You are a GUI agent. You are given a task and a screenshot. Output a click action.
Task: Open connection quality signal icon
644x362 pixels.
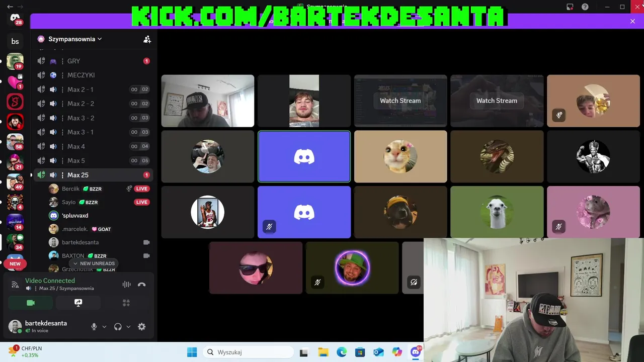pos(15,285)
